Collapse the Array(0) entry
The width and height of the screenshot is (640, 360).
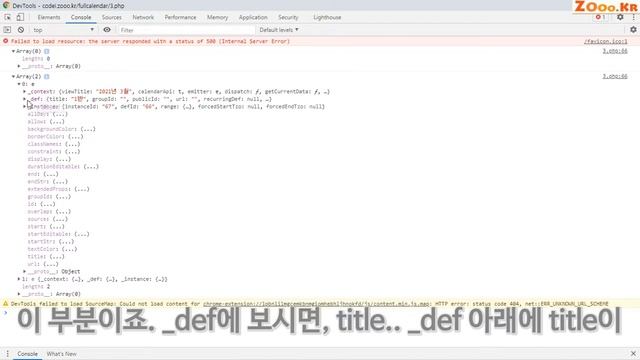coord(13,51)
